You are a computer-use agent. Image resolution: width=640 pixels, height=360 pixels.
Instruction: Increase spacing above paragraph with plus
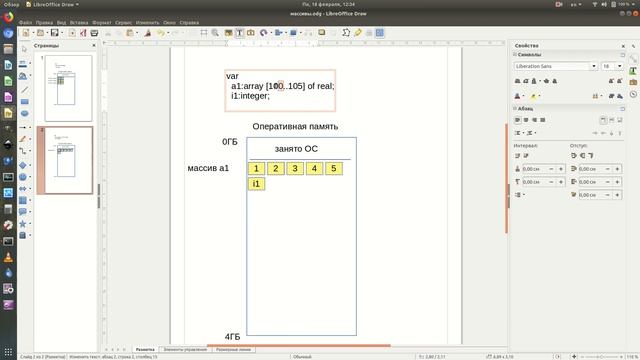tap(561, 169)
